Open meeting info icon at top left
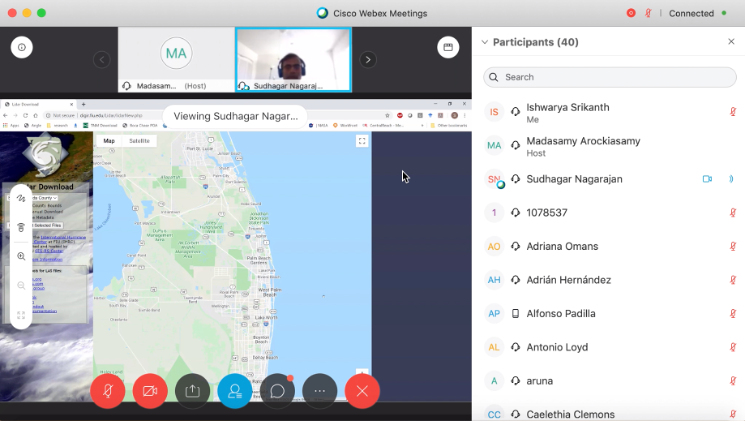This screenshot has height=422, width=746. pos(22,47)
